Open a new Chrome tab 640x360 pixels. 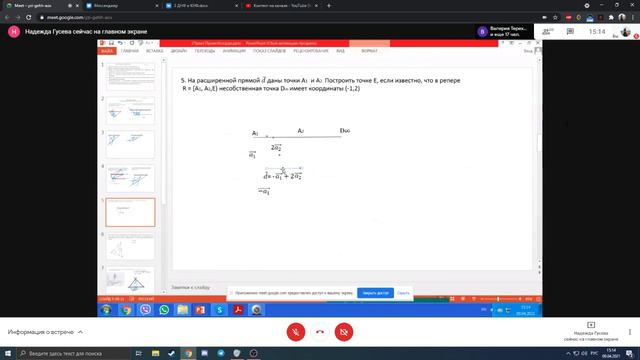[329, 6]
